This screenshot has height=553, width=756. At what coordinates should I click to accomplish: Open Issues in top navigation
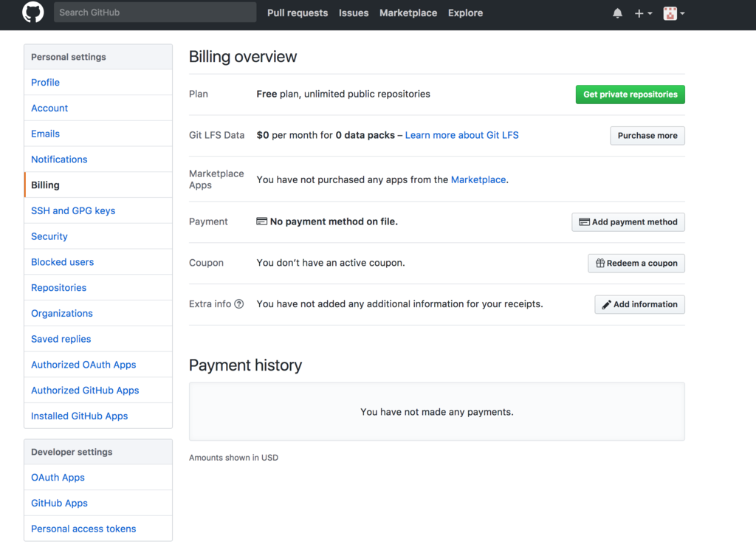(354, 13)
